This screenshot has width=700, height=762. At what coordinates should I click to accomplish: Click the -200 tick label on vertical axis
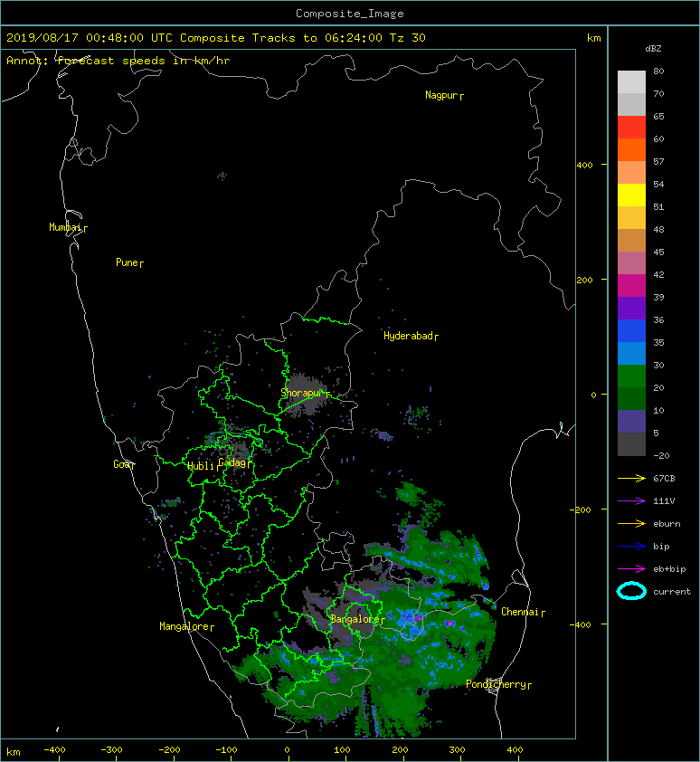point(581,510)
